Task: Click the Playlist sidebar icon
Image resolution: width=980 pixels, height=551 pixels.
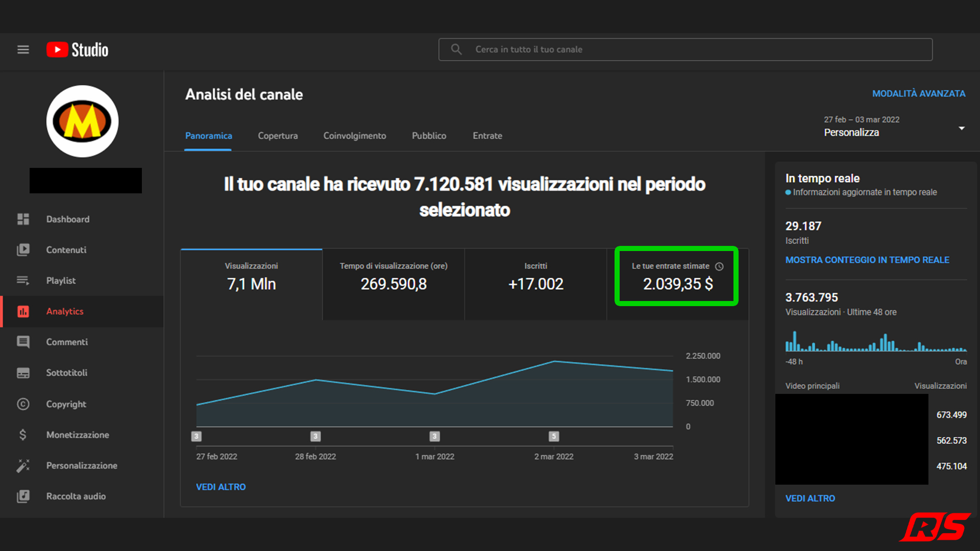Action: tap(23, 281)
